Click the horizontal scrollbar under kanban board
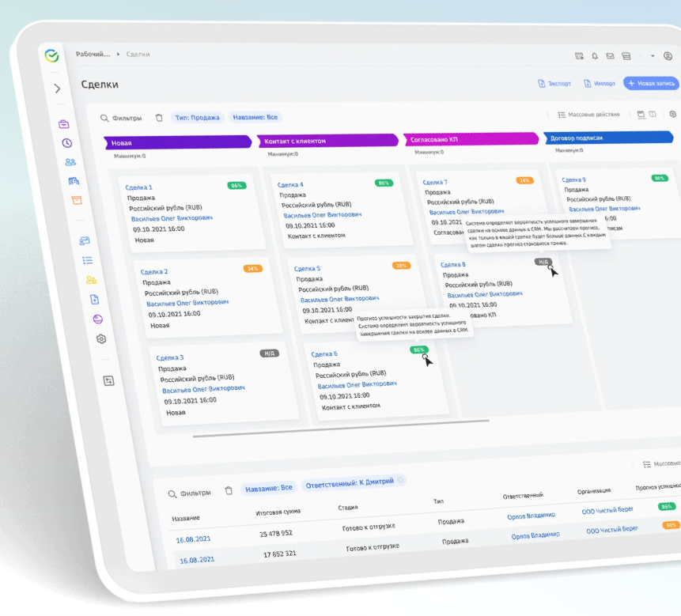Image resolution: width=681 pixels, height=616 pixels. [341, 429]
